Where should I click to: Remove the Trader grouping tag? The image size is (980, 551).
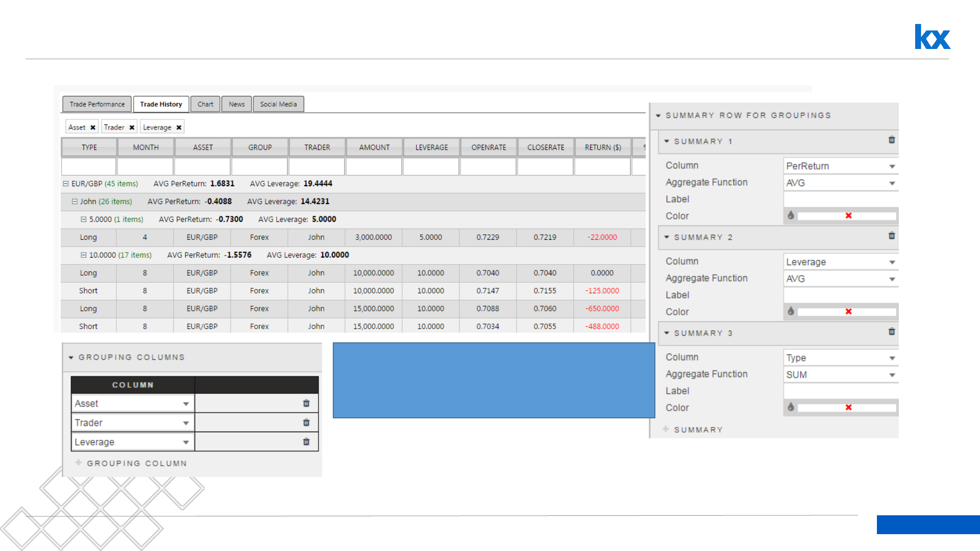tap(132, 128)
